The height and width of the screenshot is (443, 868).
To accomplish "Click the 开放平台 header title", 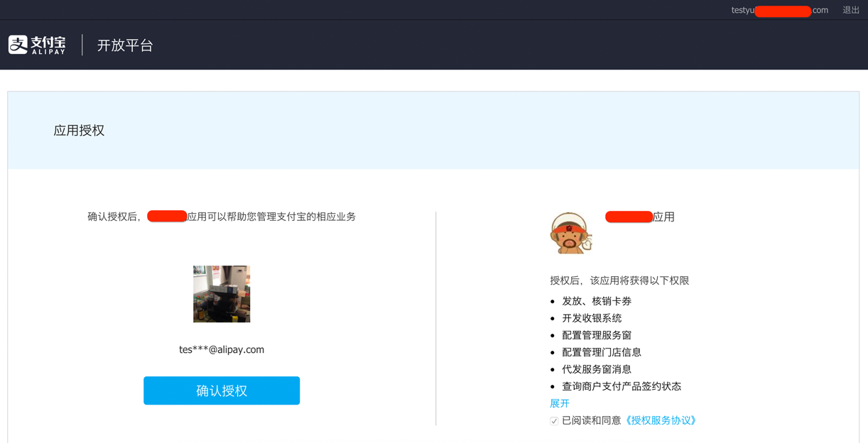I will click(x=125, y=45).
